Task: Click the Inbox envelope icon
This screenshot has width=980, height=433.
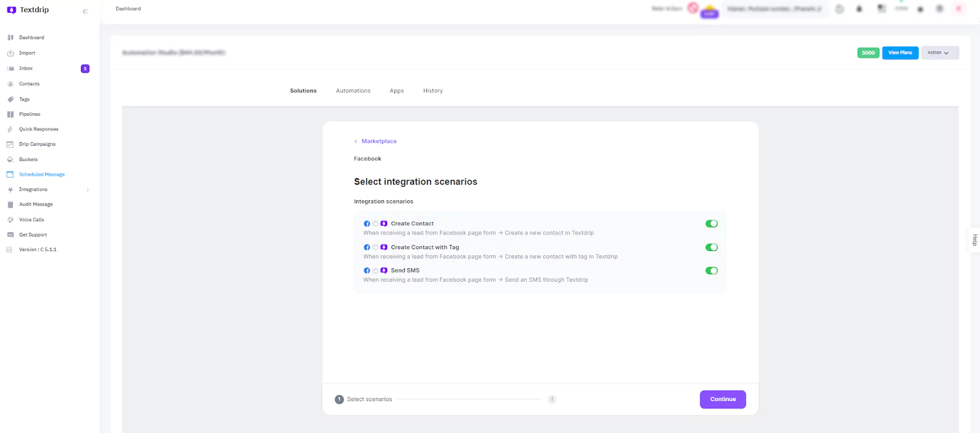Action: tap(10, 69)
